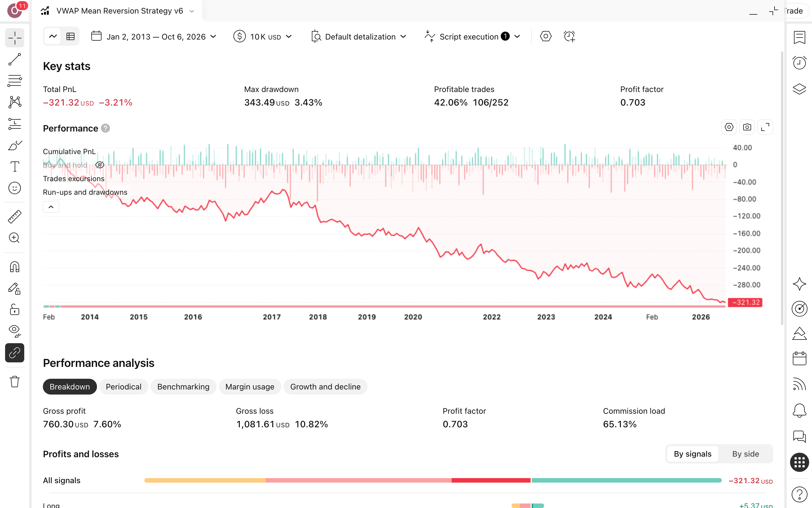The image size is (812, 508).
Task: Select the Periodical tab
Action: point(123,387)
